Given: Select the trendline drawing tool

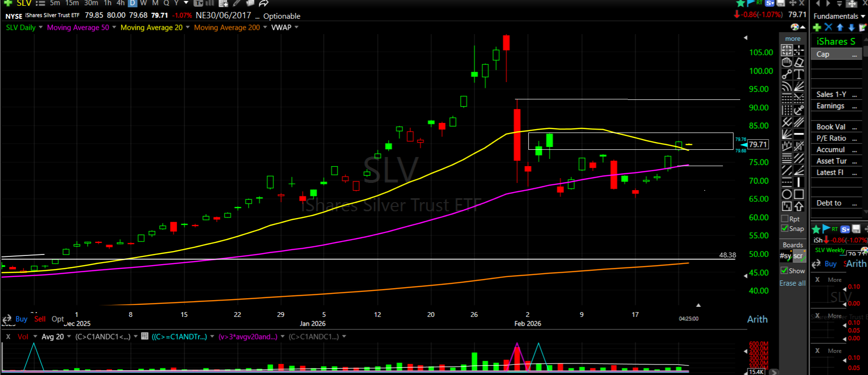Looking at the screenshot, I should tap(786, 74).
